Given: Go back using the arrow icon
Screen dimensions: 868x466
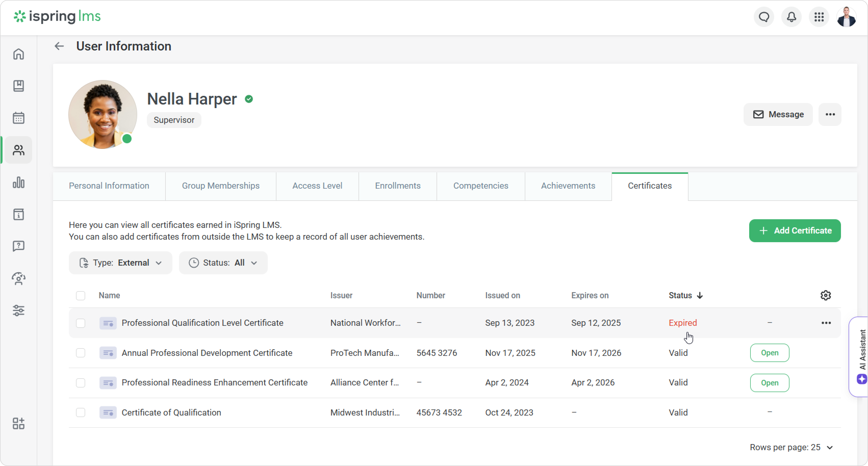Looking at the screenshot, I should pos(59,46).
